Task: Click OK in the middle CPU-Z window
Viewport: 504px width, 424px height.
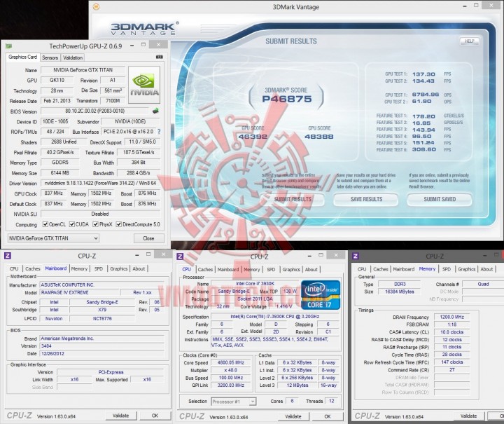Action: click(x=327, y=416)
